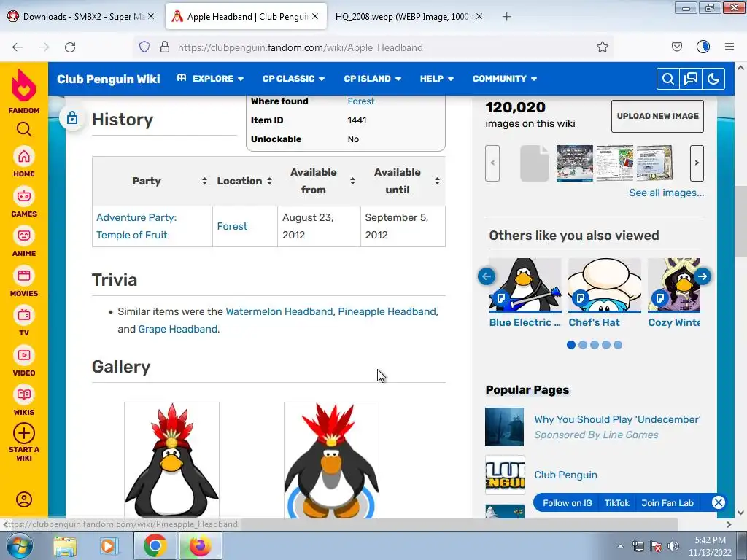
Task: Open the Movies sidebar icon
Action: click(24, 276)
